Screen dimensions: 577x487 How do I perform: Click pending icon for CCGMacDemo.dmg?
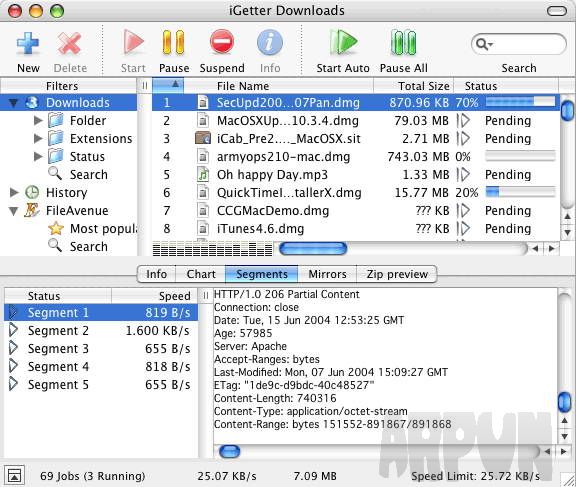[x=463, y=211]
